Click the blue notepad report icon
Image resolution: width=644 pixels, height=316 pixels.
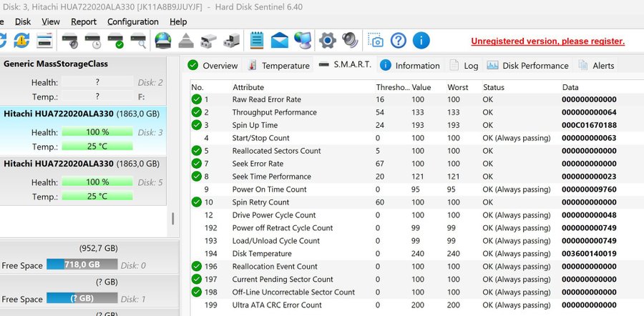(257, 40)
